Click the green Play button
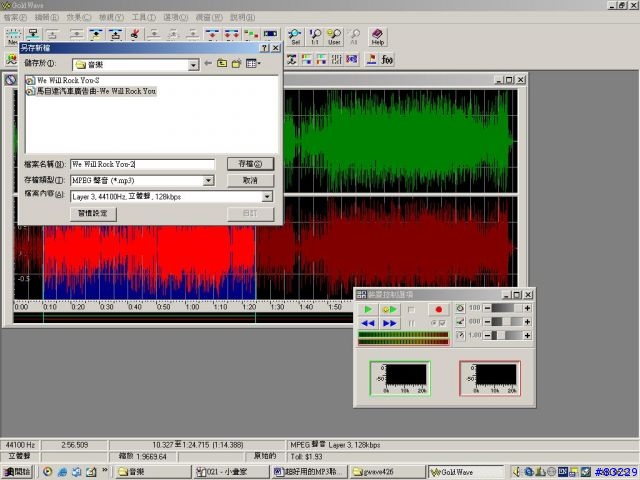 click(x=368, y=309)
